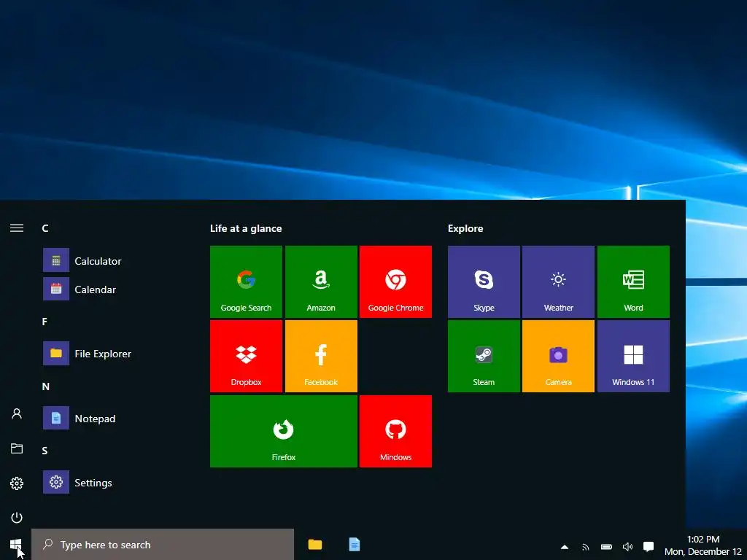The height and width of the screenshot is (560, 747).
Task: Expand the Start menu hamburger icon
Action: click(17, 228)
